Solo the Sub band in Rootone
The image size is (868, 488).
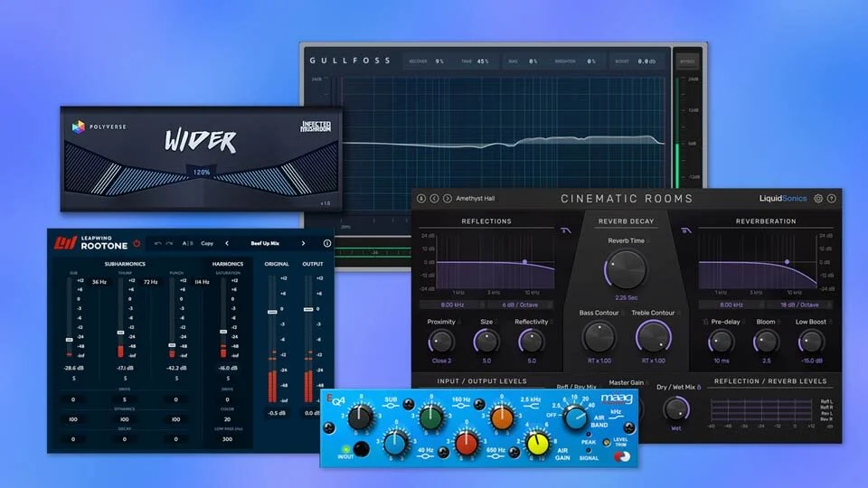pos(73,379)
